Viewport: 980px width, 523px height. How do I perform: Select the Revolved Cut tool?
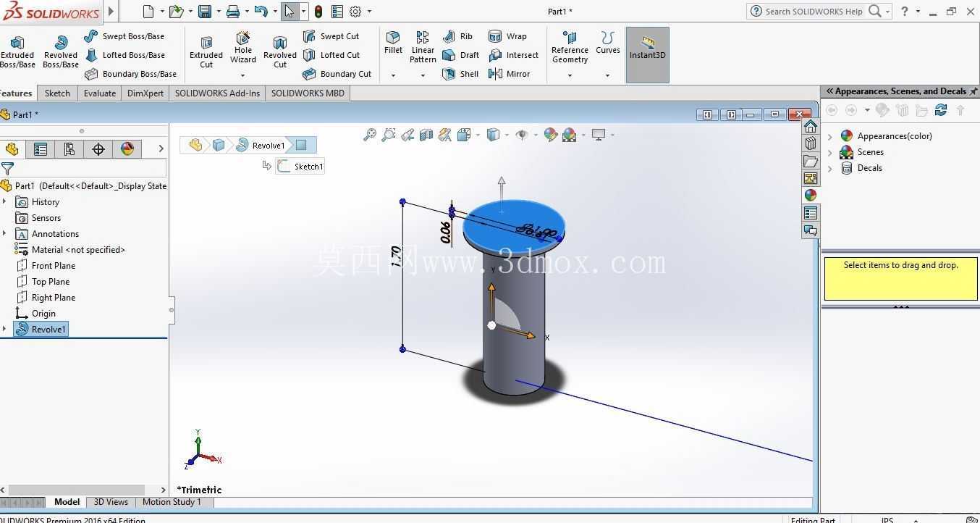280,52
